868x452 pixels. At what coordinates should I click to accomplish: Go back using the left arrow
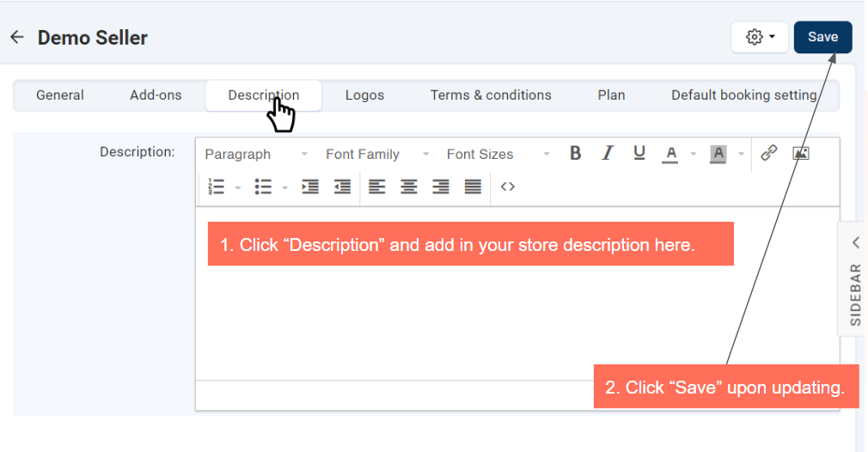click(x=16, y=37)
